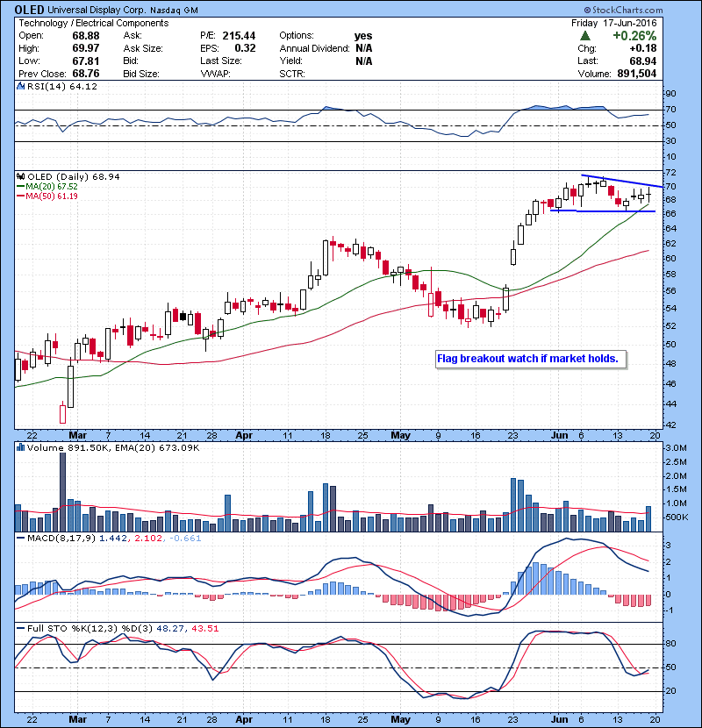Viewport: 702px width, 728px height.
Task: Click the P/E value 215.44
Action: [x=239, y=36]
